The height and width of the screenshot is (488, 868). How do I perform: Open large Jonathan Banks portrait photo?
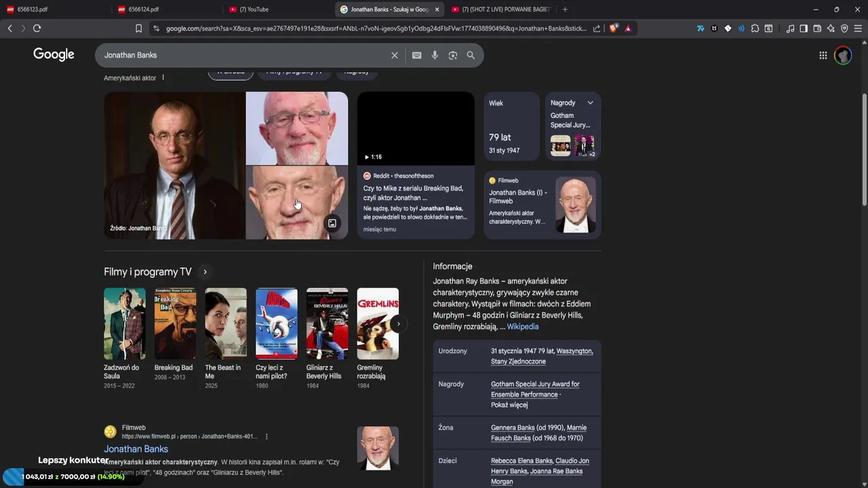coord(174,165)
